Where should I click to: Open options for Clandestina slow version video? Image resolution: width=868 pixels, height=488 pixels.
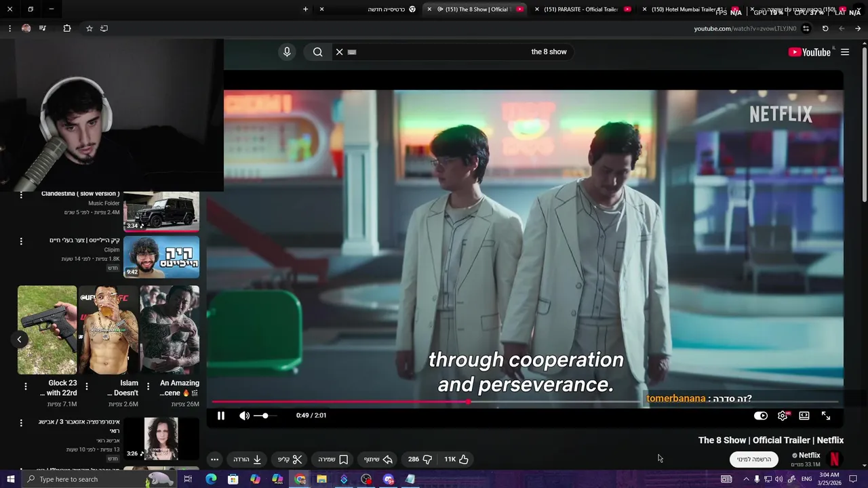pos(21,195)
